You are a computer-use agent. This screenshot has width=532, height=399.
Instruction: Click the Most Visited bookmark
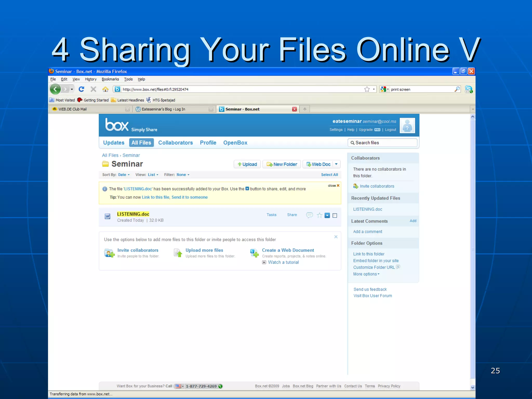[x=62, y=100]
